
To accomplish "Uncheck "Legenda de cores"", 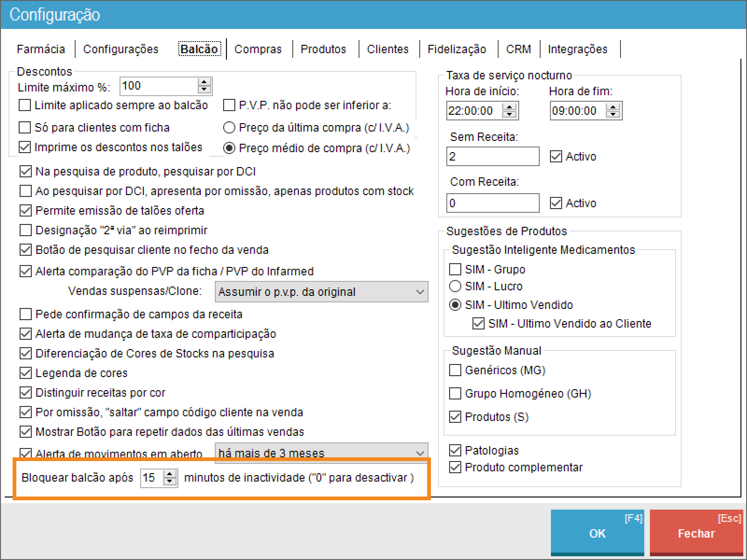I will pos(25,373).
